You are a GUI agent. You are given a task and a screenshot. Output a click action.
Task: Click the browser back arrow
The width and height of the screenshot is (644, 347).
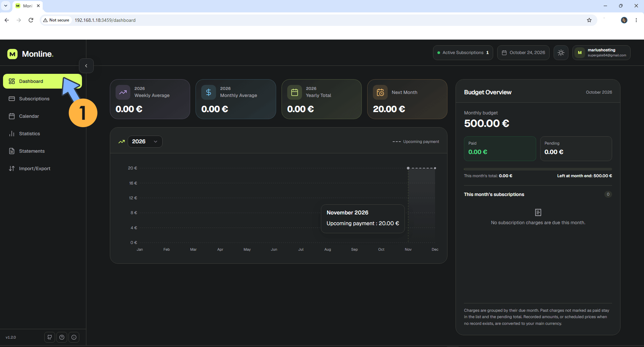pos(7,20)
